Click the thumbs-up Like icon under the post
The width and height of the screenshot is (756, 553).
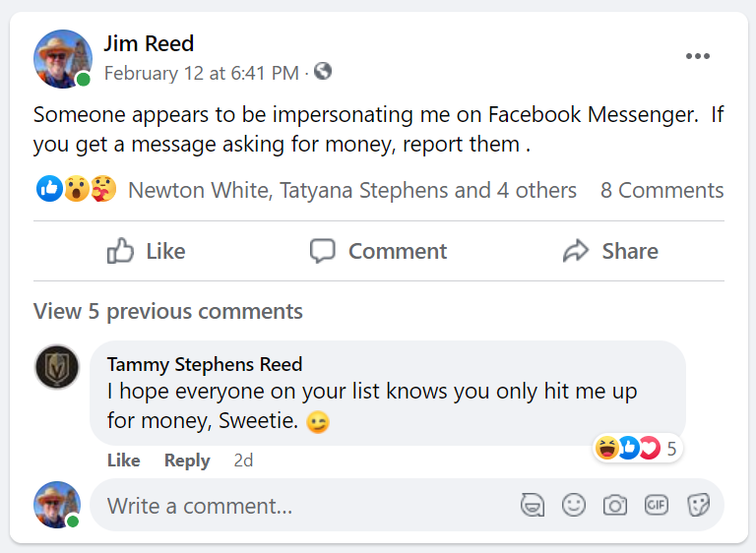[120, 251]
